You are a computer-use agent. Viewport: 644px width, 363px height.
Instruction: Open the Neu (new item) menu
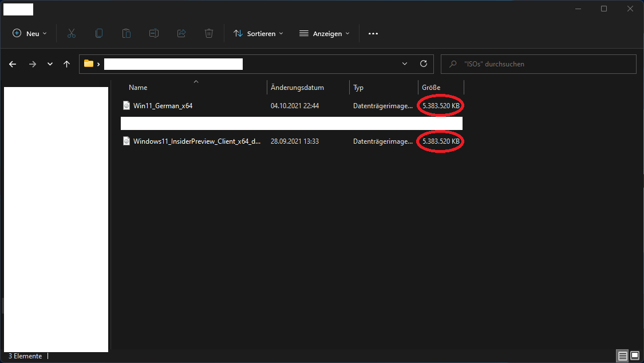click(30, 34)
